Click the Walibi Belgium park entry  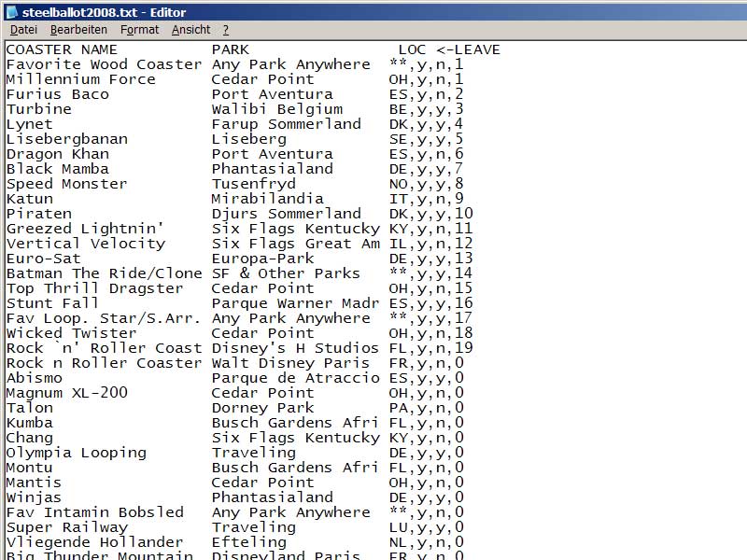(263, 109)
